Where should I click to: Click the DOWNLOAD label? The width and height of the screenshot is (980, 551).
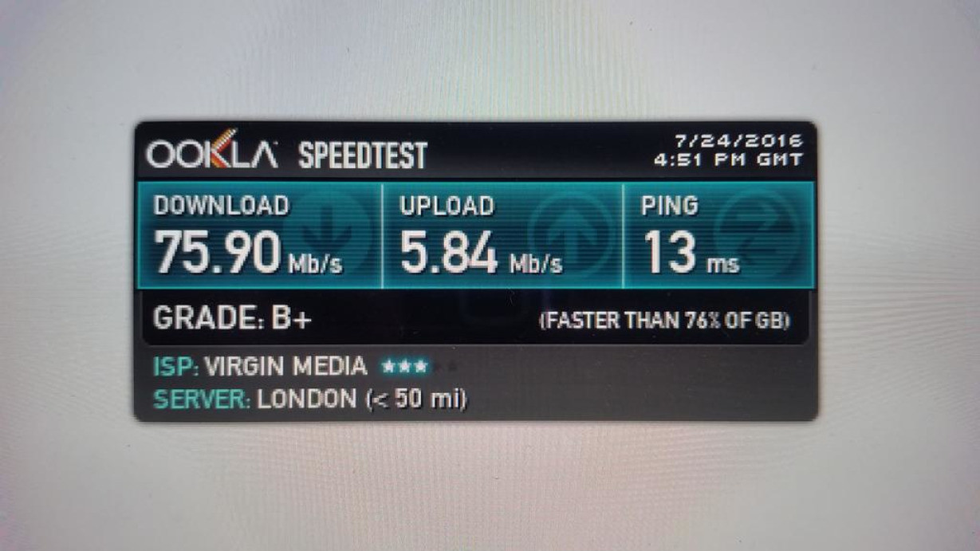pyautogui.click(x=221, y=206)
